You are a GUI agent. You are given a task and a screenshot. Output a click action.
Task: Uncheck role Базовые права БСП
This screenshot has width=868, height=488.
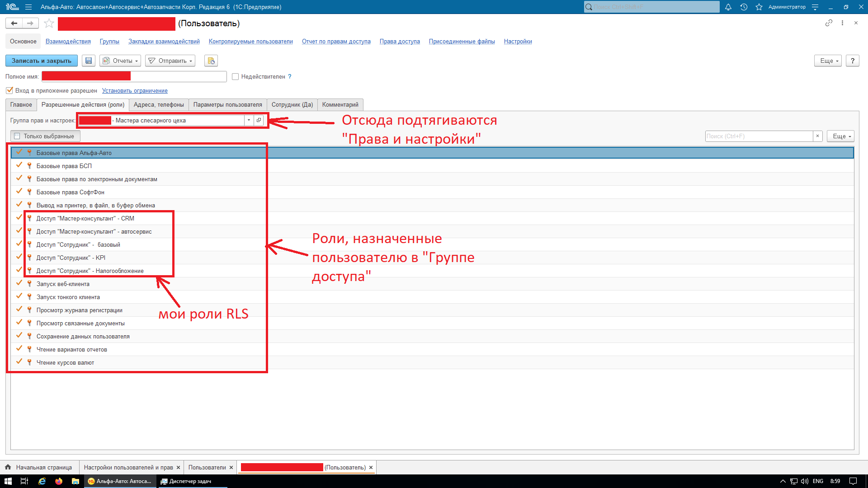click(x=19, y=165)
